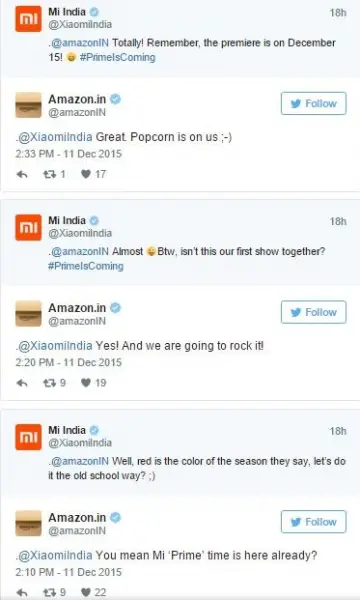The width and height of the screenshot is (360, 600).
Task: Follow Amazon.in on the Popcorn tweet
Action: click(x=314, y=103)
